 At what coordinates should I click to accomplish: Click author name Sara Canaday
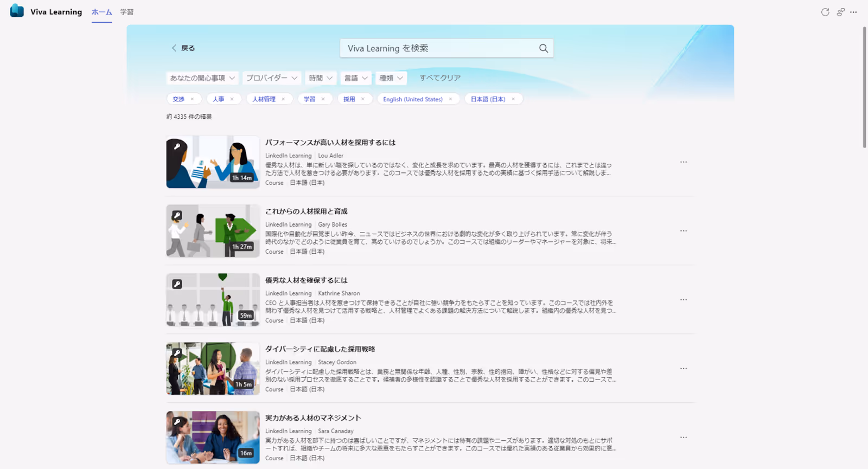click(x=336, y=431)
